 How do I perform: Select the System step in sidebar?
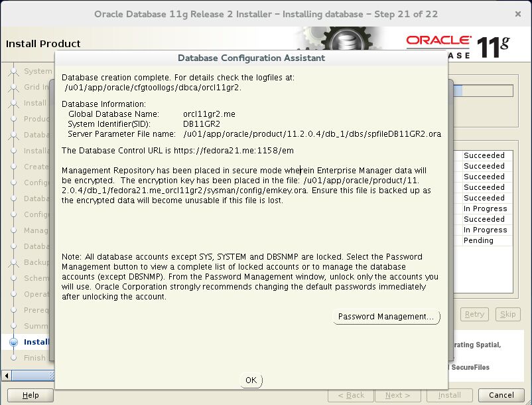click(x=38, y=71)
